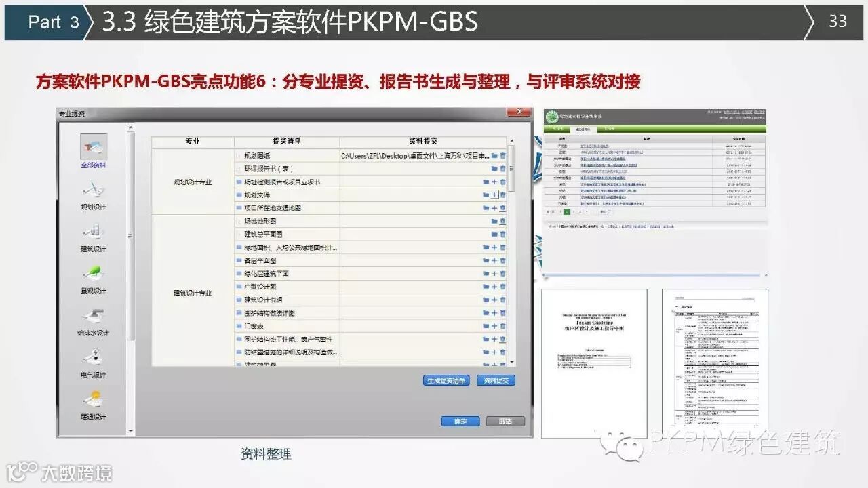The height and width of the screenshot is (488, 868).
Task: Click trash icon in 门窗表 row
Action: pyautogui.click(x=502, y=326)
